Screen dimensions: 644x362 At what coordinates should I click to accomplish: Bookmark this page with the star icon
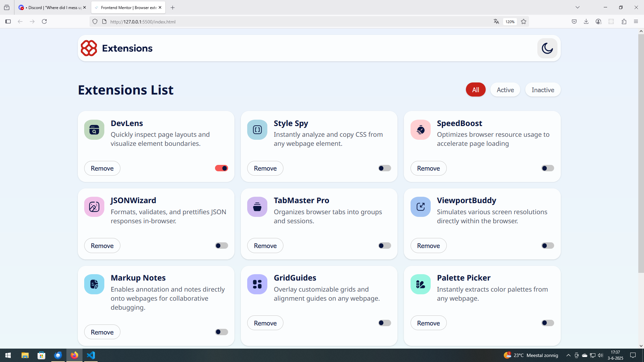pos(524,22)
